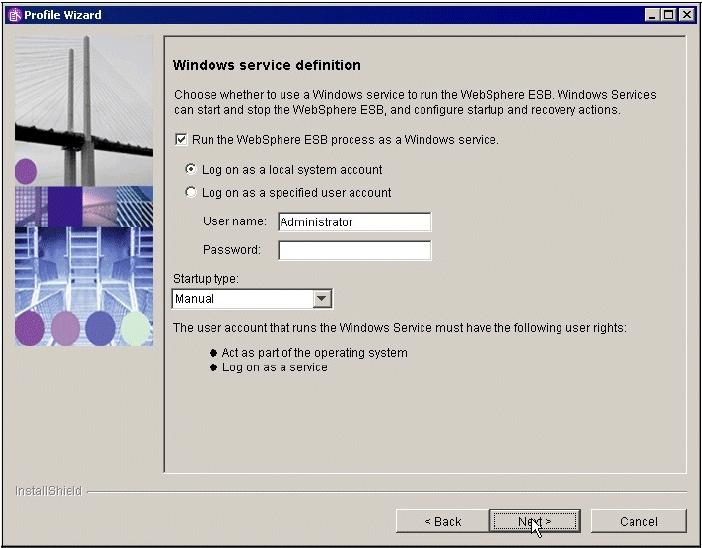This screenshot has width=702, height=548.
Task: Click the bridge image in wizard sidebar
Action: click(x=84, y=111)
